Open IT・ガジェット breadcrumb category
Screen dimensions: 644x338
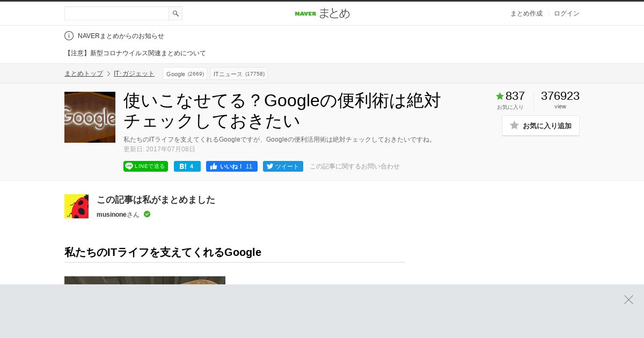click(x=134, y=74)
